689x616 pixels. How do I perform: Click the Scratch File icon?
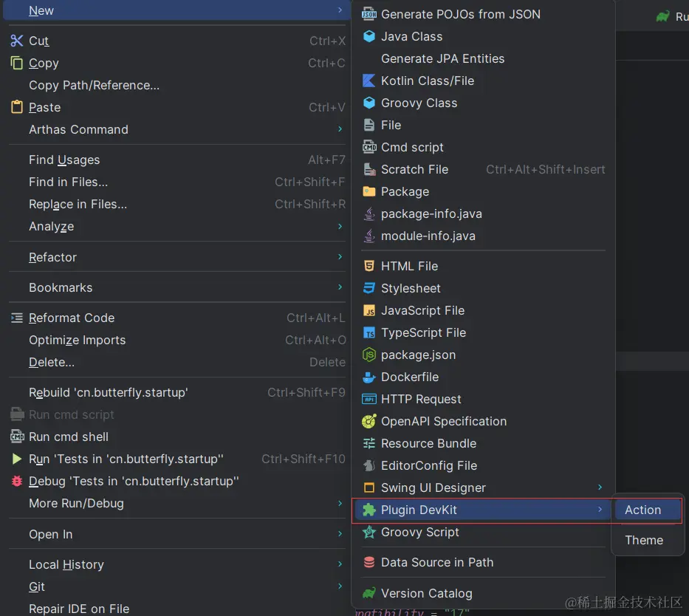pos(369,169)
